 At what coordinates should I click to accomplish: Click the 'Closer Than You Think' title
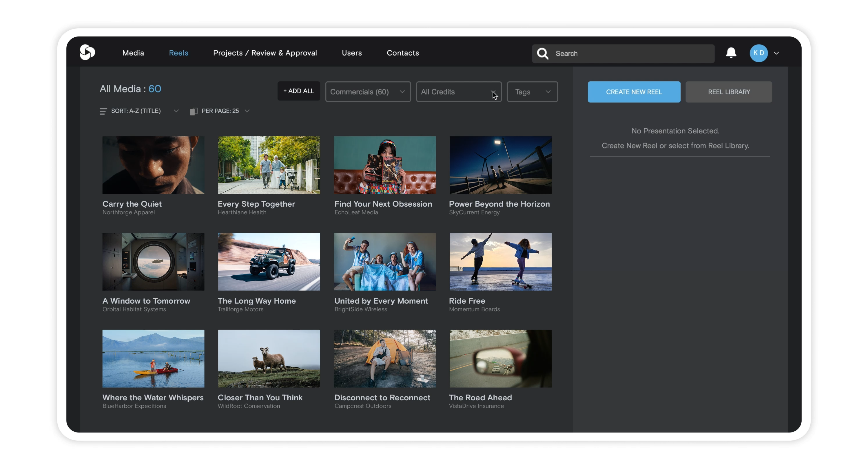click(260, 398)
